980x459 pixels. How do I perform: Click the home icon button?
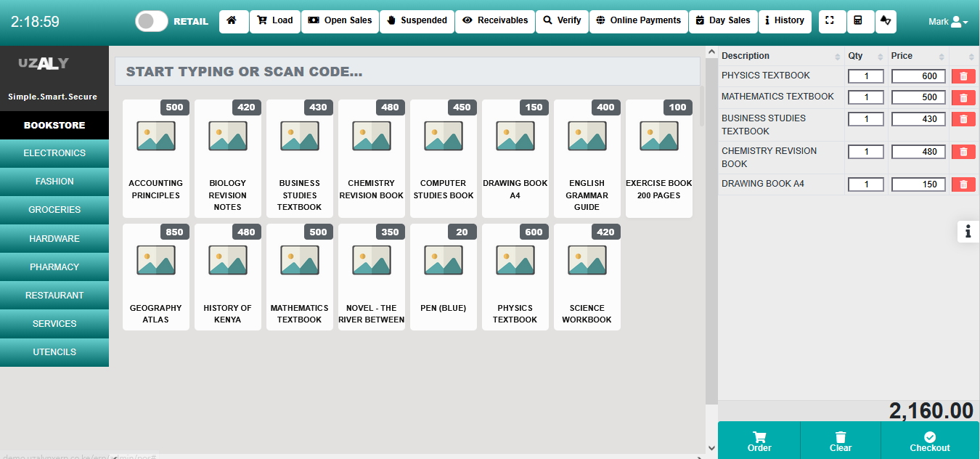tap(232, 21)
